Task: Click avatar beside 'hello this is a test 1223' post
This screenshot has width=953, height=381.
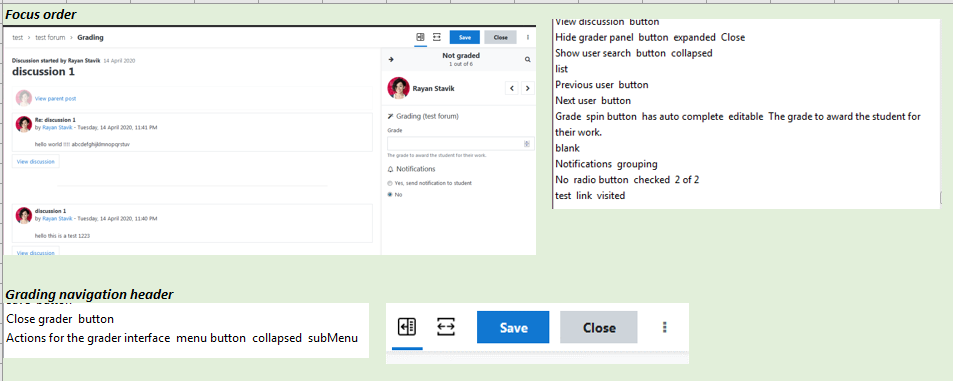Action: [x=24, y=215]
